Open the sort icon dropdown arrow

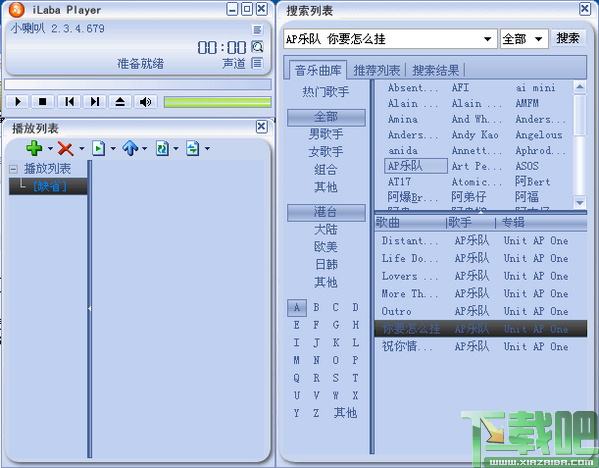click(207, 148)
